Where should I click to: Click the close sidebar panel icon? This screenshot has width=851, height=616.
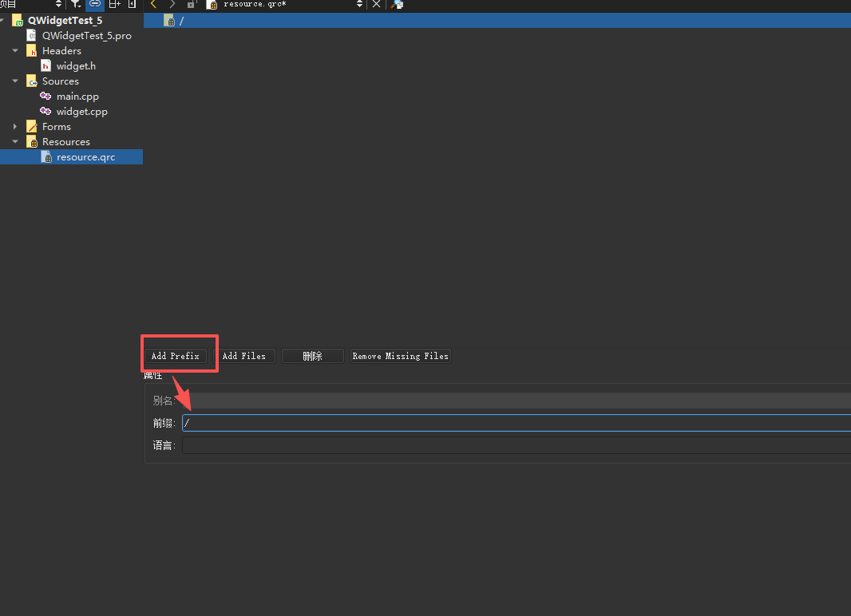pyautogui.click(x=132, y=4)
